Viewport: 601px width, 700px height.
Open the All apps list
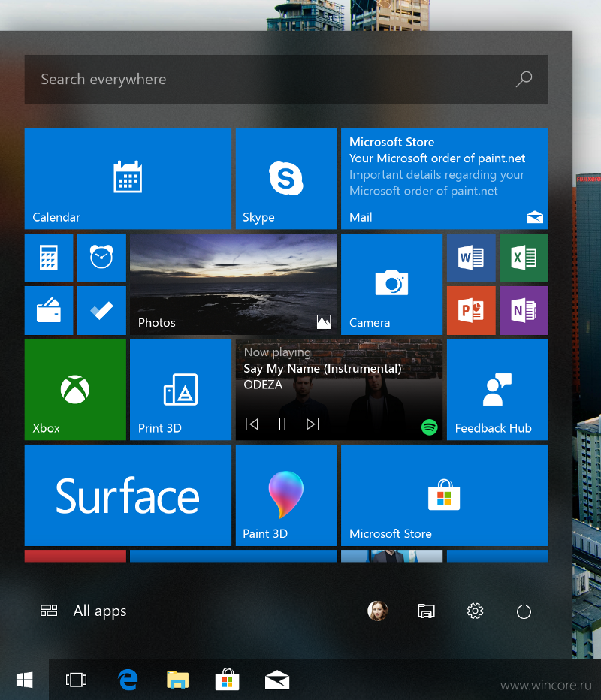83,611
